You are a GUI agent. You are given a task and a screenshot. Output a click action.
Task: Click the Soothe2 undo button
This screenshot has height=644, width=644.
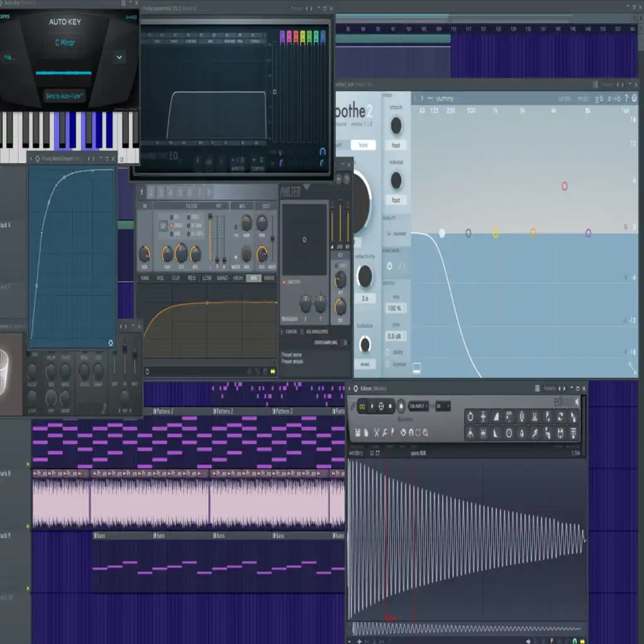pyautogui.click(x=564, y=99)
